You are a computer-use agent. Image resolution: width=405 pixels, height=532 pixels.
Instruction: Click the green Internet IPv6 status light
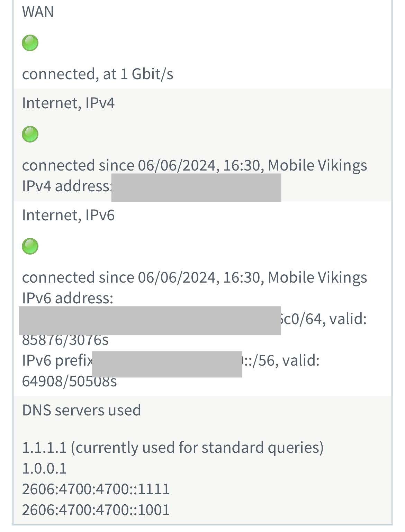pyautogui.click(x=30, y=246)
